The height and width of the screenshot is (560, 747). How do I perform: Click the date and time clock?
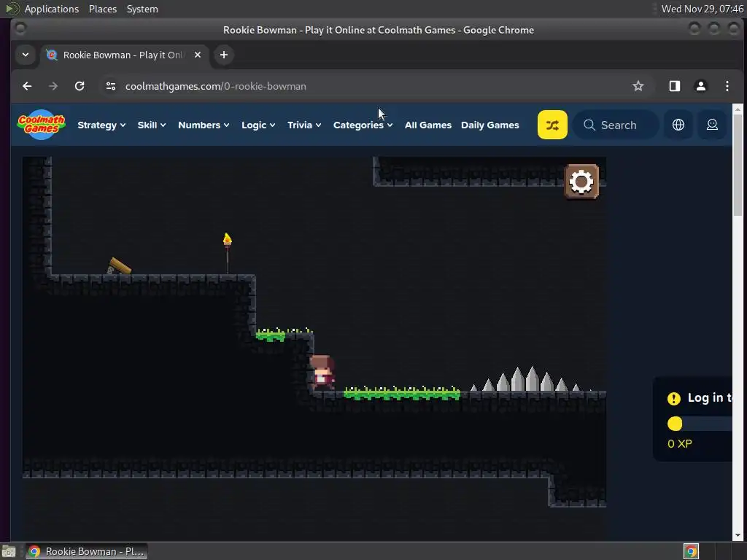pos(702,9)
